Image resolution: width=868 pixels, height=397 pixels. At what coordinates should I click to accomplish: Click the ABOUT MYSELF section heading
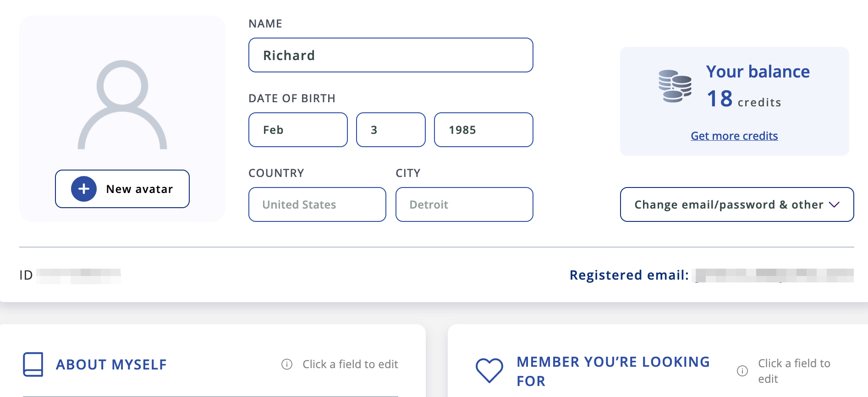[x=111, y=364]
